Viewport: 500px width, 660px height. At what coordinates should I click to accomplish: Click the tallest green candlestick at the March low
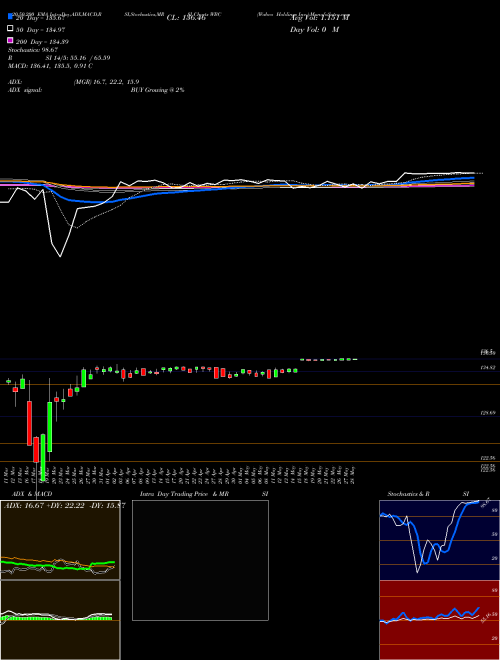click(43, 458)
